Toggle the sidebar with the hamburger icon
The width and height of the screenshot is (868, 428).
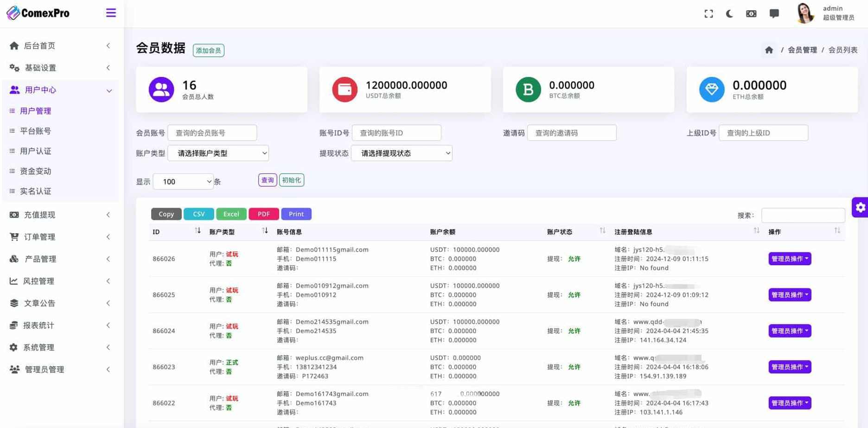tap(111, 13)
